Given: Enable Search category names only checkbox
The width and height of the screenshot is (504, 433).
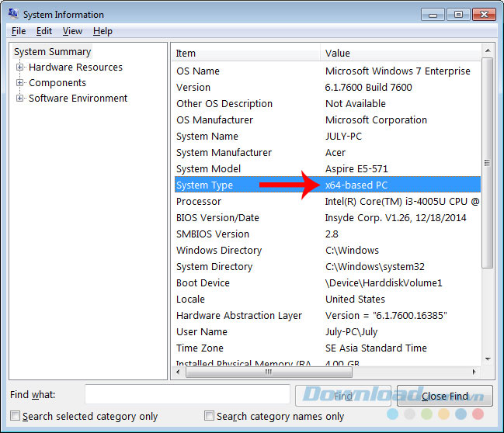Looking at the screenshot, I should (209, 417).
